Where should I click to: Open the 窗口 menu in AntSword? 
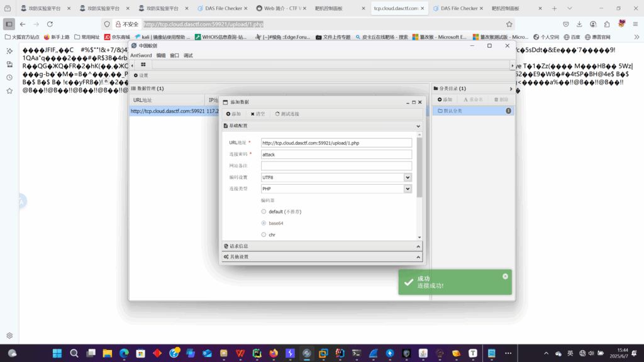tap(175, 55)
